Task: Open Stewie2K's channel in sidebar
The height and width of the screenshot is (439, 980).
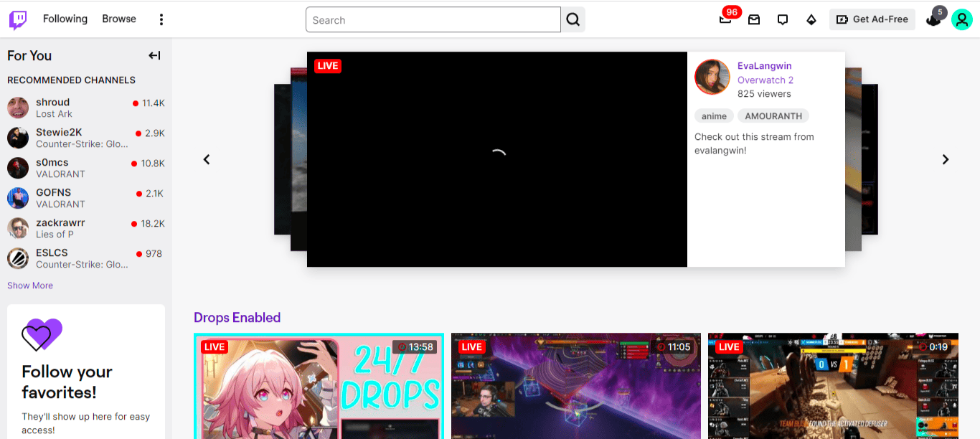Action: [86, 138]
